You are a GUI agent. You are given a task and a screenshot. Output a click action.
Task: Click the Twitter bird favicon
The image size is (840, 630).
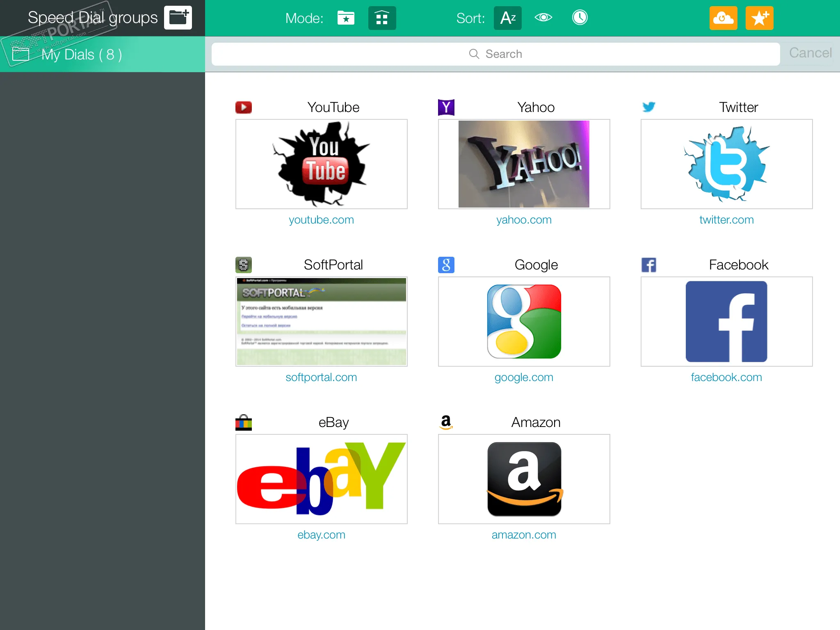pyautogui.click(x=649, y=107)
